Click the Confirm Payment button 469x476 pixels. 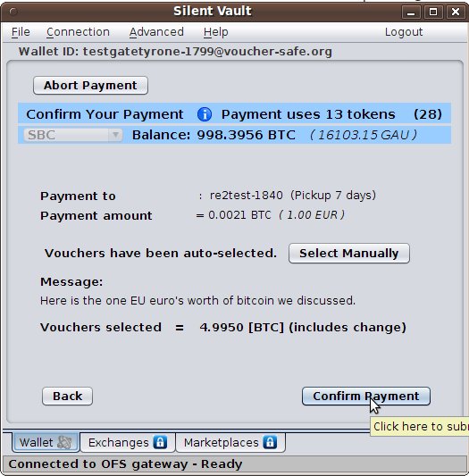[366, 396]
